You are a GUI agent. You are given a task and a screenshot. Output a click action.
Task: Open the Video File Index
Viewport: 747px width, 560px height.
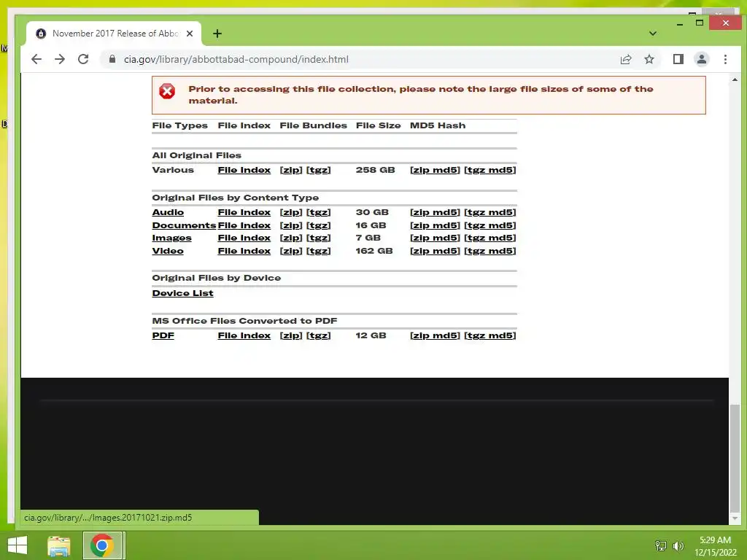pos(244,251)
